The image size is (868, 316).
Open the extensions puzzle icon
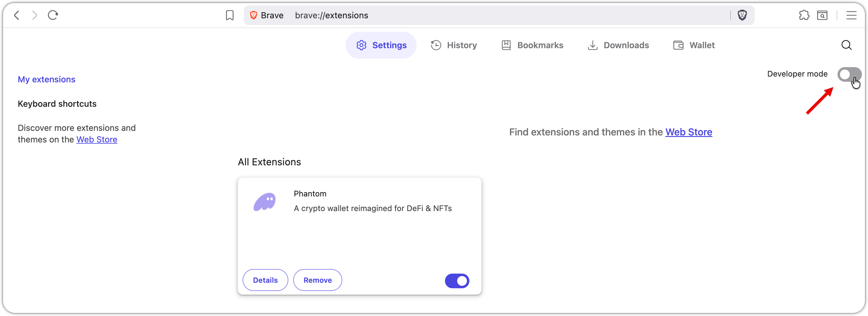(x=804, y=15)
